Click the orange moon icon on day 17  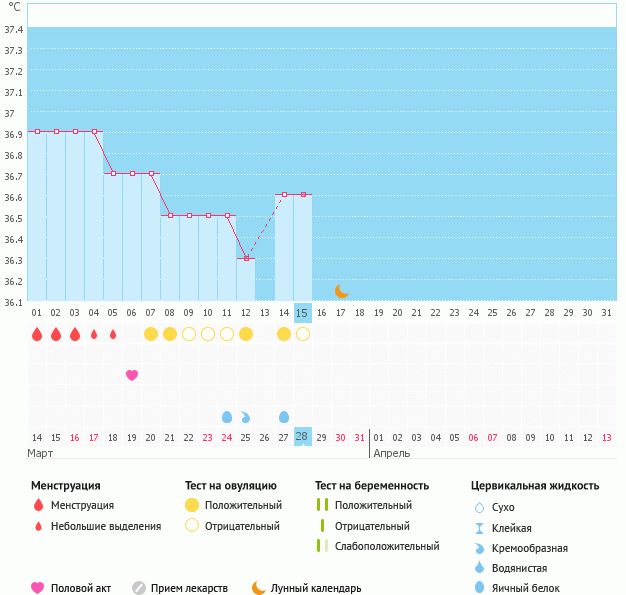(x=341, y=291)
